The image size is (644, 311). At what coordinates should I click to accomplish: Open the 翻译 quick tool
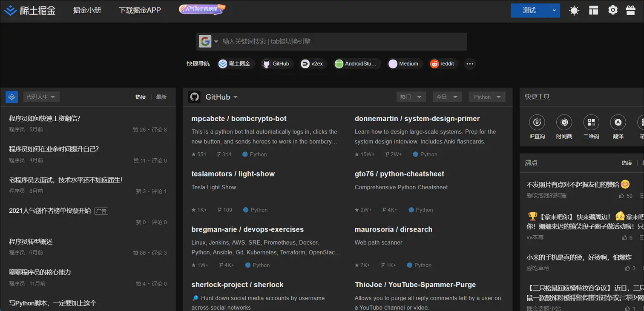[x=618, y=128]
